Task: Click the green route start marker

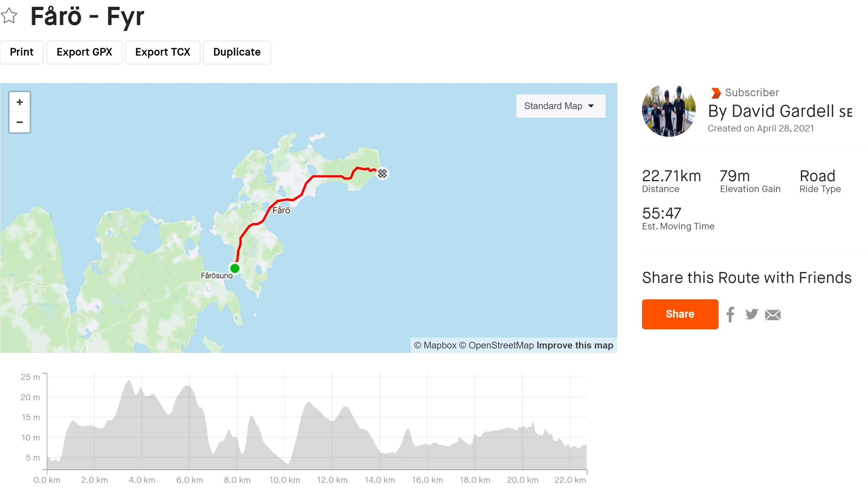Action: click(x=235, y=268)
